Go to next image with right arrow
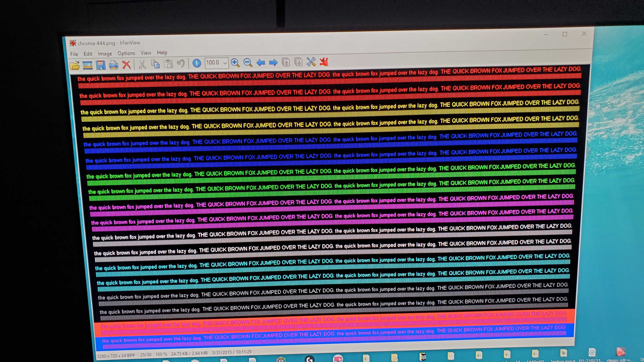Image resolution: width=644 pixels, height=362 pixels. pos(273,62)
